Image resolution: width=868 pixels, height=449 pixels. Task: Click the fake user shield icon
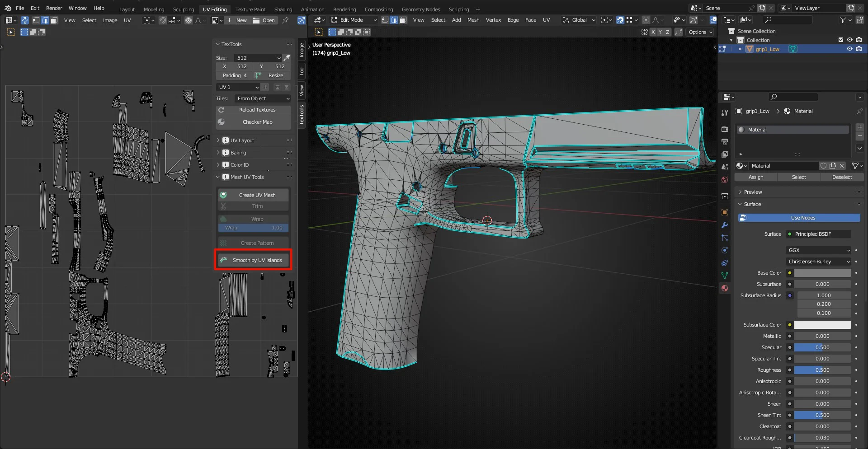[824, 166]
